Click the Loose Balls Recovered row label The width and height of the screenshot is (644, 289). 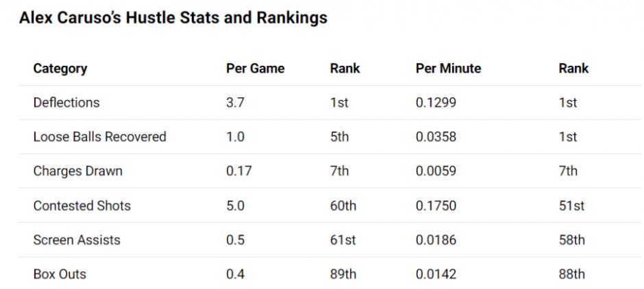tap(99, 137)
